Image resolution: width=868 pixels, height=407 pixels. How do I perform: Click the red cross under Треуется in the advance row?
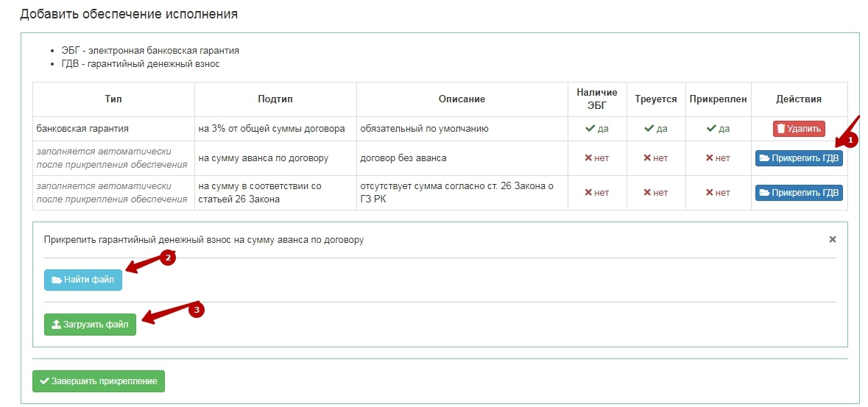pos(648,158)
